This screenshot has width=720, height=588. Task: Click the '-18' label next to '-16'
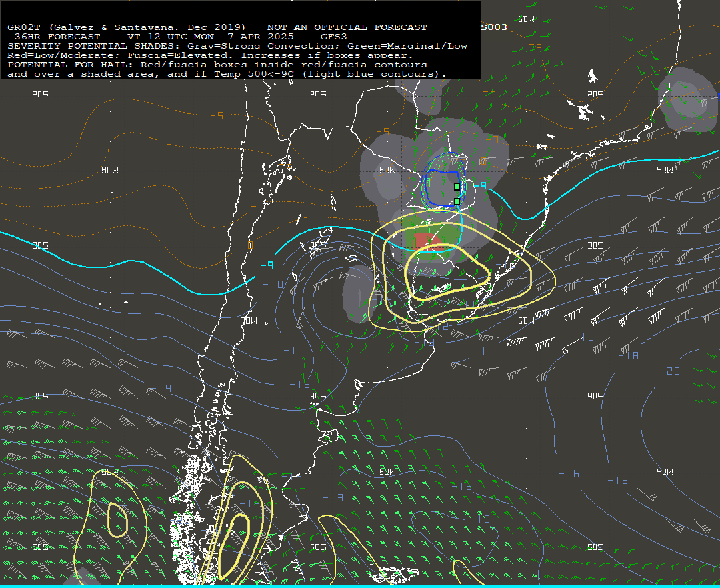tap(617, 480)
